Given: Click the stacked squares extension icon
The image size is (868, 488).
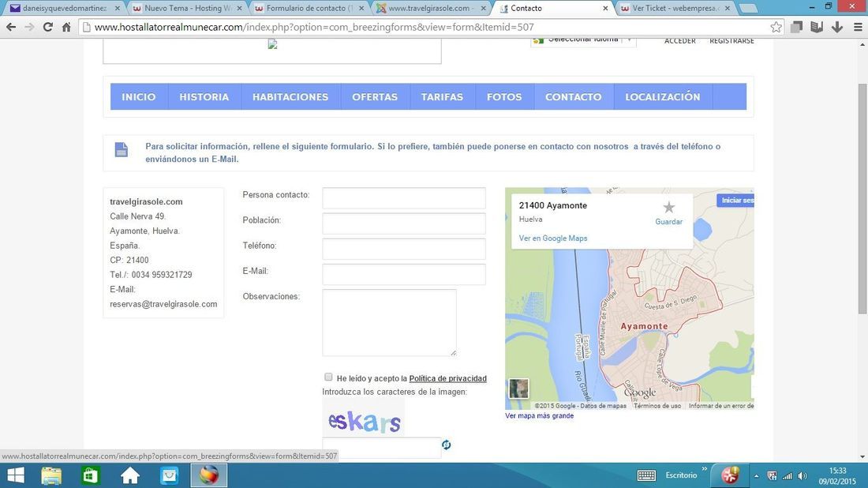Looking at the screenshot, I should 797,27.
